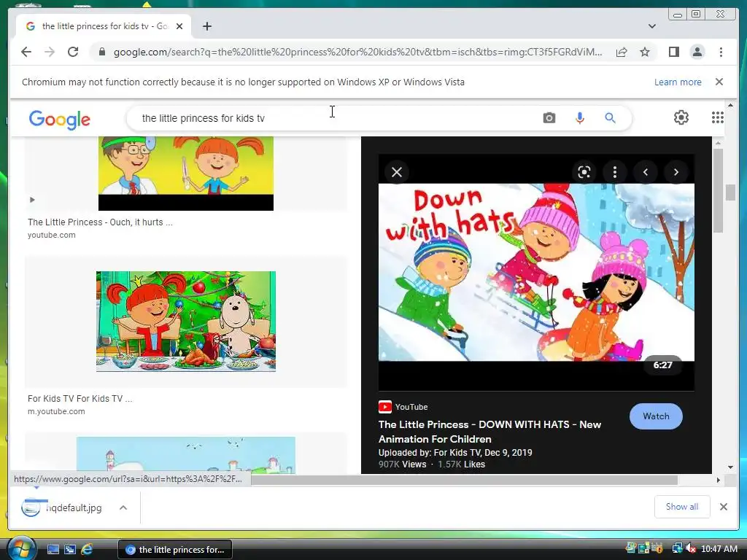Expand hqdefault.jpg download options chevron
Image resolution: width=747 pixels, height=560 pixels.
pos(123,507)
